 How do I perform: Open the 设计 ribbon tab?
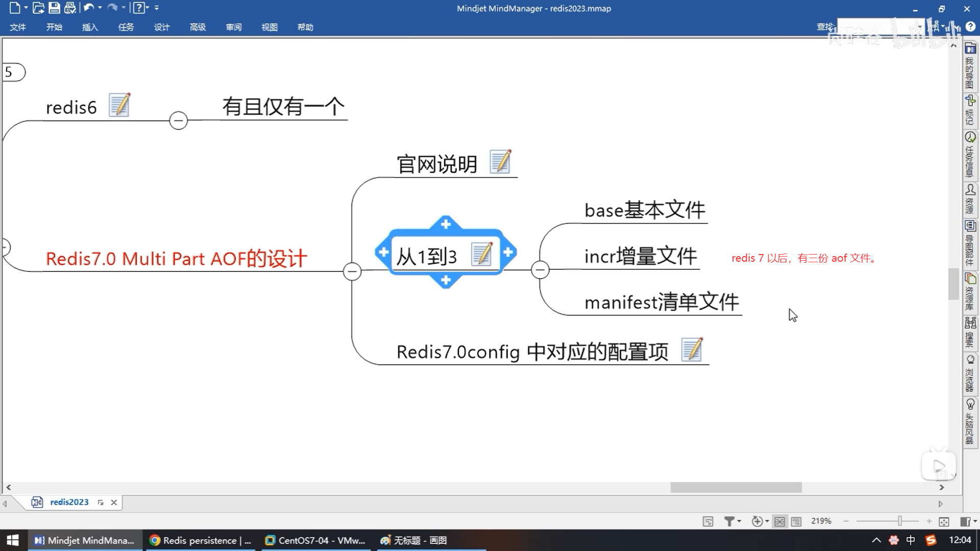pyautogui.click(x=161, y=27)
